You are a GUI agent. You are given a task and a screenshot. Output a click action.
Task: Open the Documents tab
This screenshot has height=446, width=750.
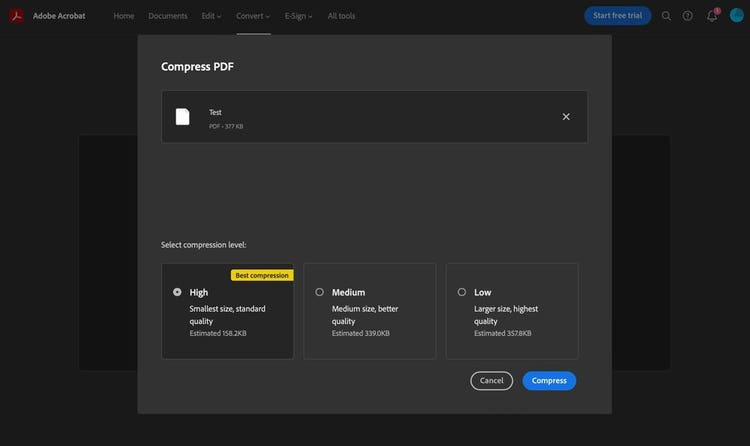(x=168, y=16)
